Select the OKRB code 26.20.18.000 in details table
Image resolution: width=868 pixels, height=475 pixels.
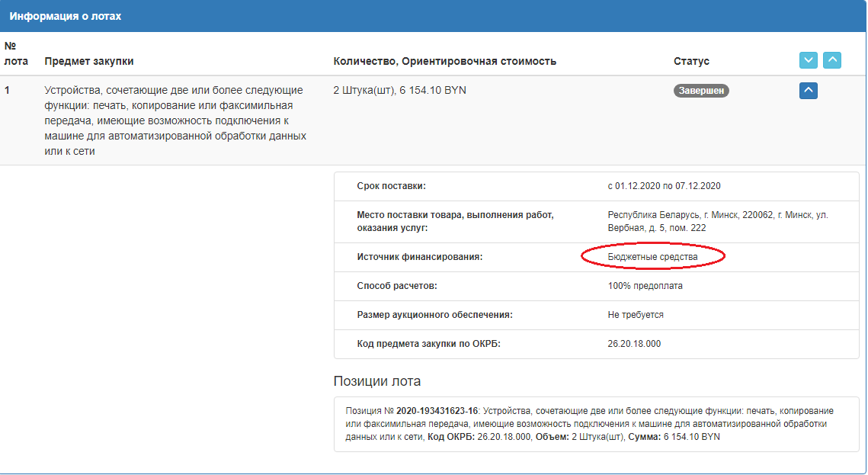coord(634,344)
